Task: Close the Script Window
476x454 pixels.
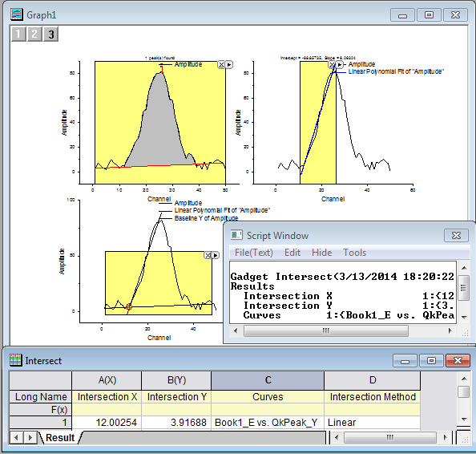Action: coord(456,236)
